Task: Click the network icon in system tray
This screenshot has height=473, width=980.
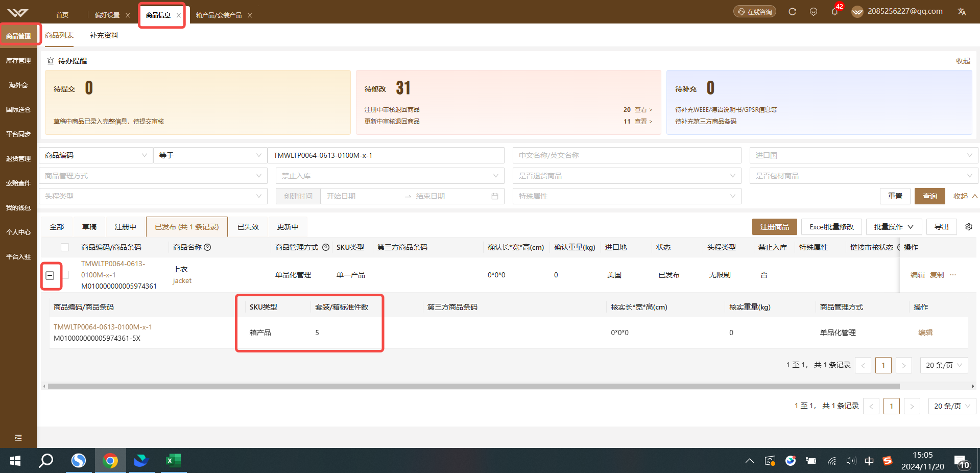Action: [831, 461]
